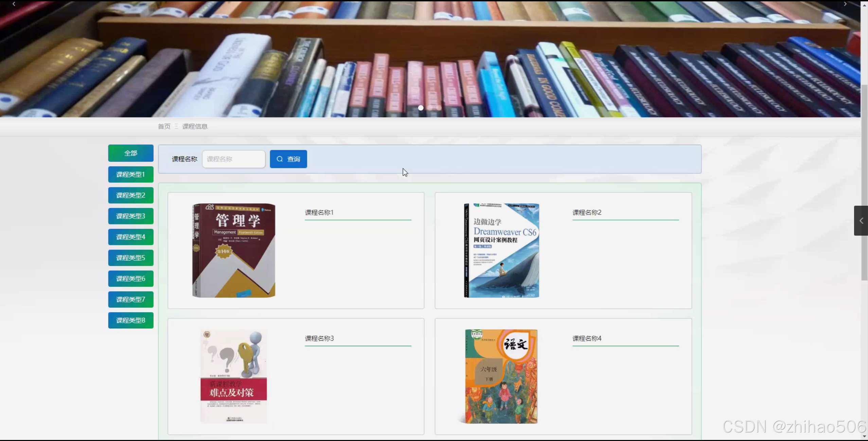The image size is (868, 441).
Task: Select the third carousel indicator dot
Action: pyautogui.click(x=439, y=108)
